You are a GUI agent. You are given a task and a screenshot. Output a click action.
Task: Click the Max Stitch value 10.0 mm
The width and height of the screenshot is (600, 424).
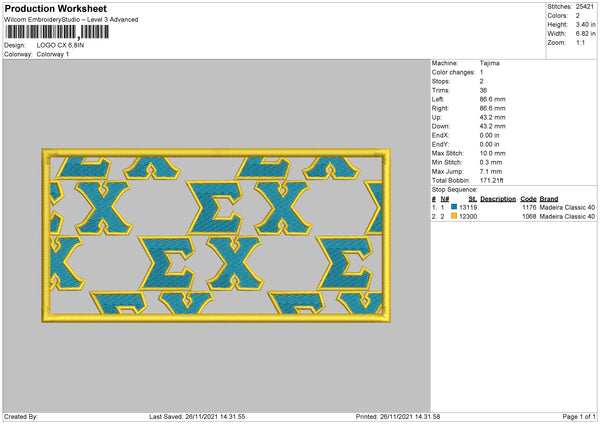pyautogui.click(x=492, y=153)
